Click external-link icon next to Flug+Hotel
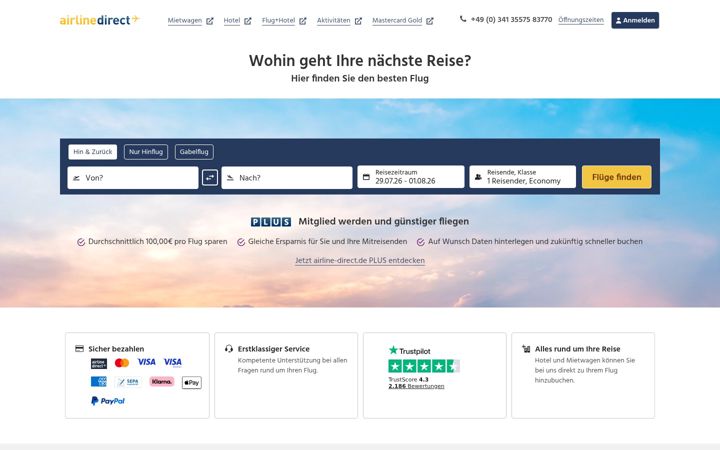 point(303,21)
